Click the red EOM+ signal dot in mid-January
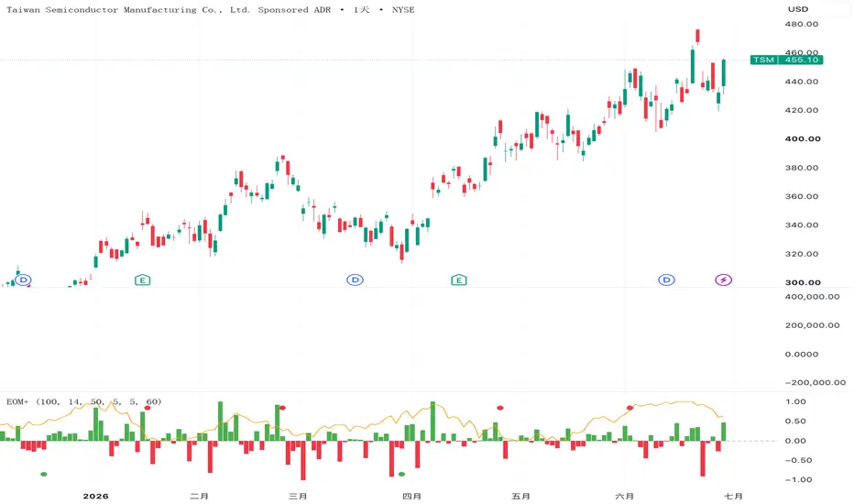The height and width of the screenshot is (504, 854). click(x=148, y=408)
